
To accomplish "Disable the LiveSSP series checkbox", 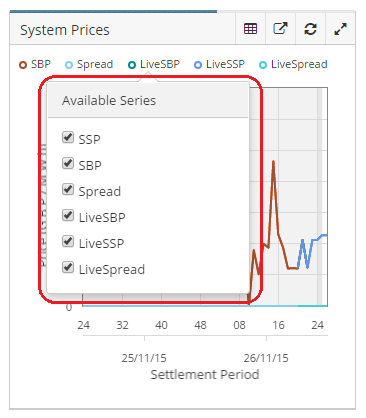I will click(x=68, y=241).
